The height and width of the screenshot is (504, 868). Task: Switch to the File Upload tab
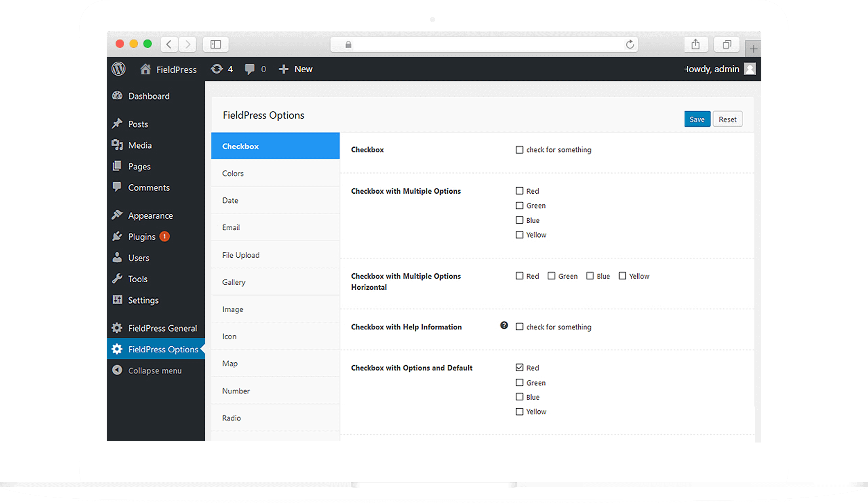click(x=275, y=255)
